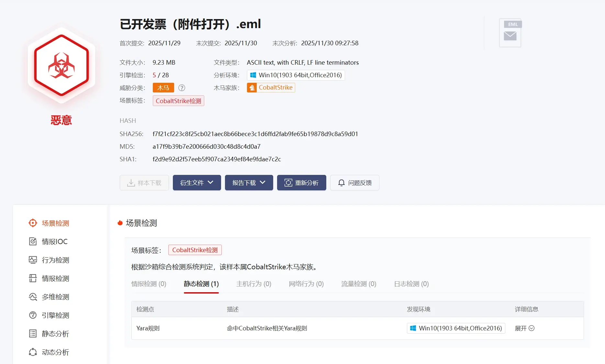Switch to 日志检测 (0) tab
The width and height of the screenshot is (605, 364).
click(411, 284)
